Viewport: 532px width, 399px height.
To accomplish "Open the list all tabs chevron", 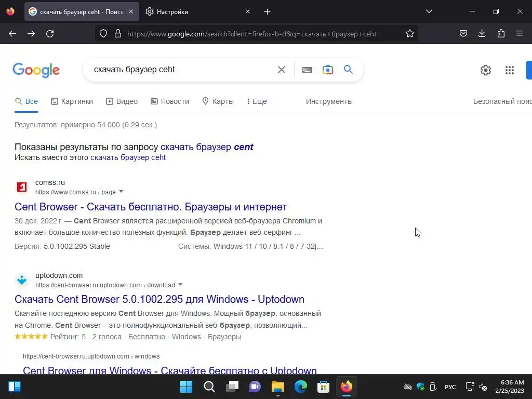I will pos(429,11).
